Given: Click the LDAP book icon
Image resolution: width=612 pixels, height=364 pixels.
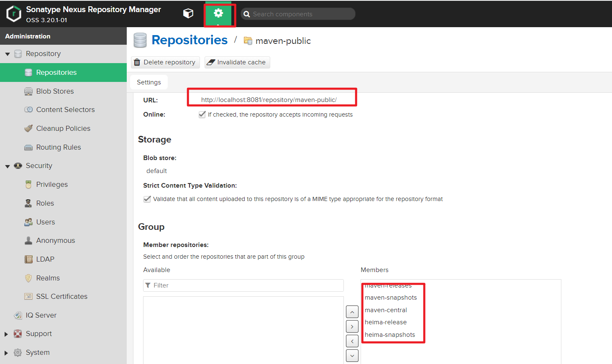Looking at the screenshot, I should point(28,259).
